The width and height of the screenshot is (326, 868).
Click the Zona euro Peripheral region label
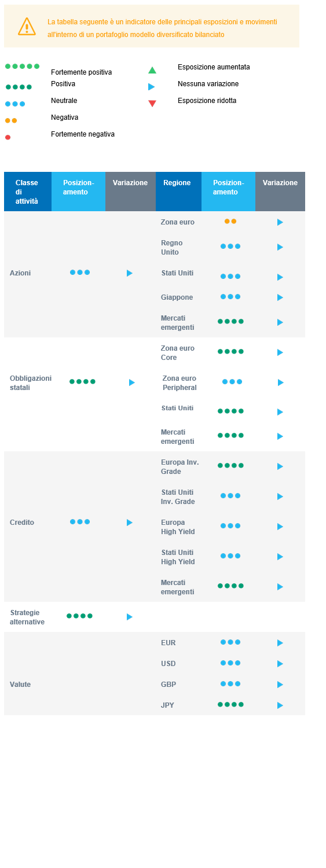180,383
